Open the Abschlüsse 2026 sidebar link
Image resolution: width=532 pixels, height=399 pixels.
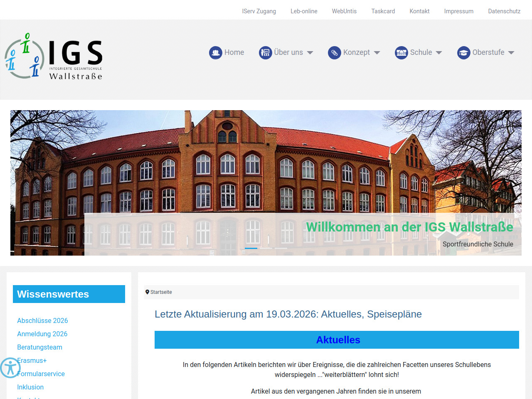(42, 320)
